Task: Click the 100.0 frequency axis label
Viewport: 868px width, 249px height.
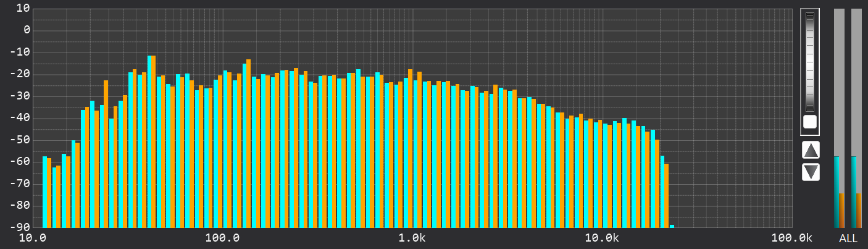Action: pyautogui.click(x=223, y=238)
